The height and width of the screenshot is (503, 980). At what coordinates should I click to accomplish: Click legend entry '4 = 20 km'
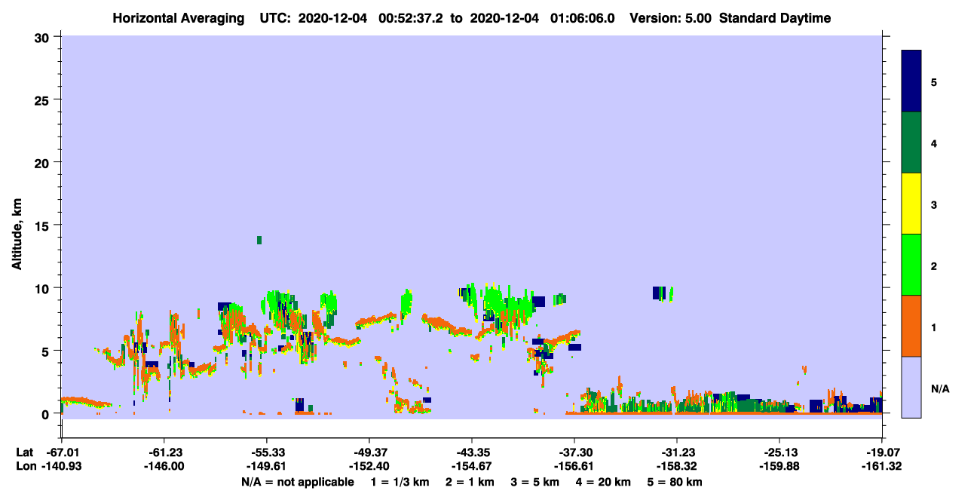(x=605, y=482)
